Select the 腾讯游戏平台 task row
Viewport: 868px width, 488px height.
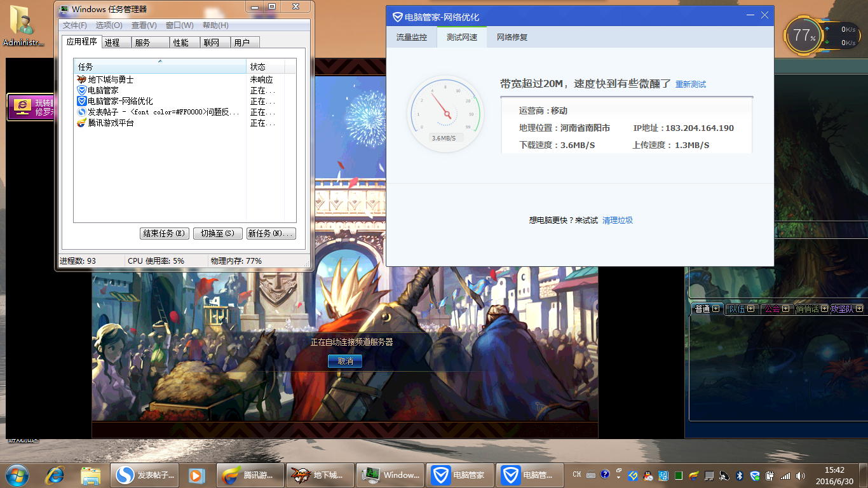pos(185,123)
